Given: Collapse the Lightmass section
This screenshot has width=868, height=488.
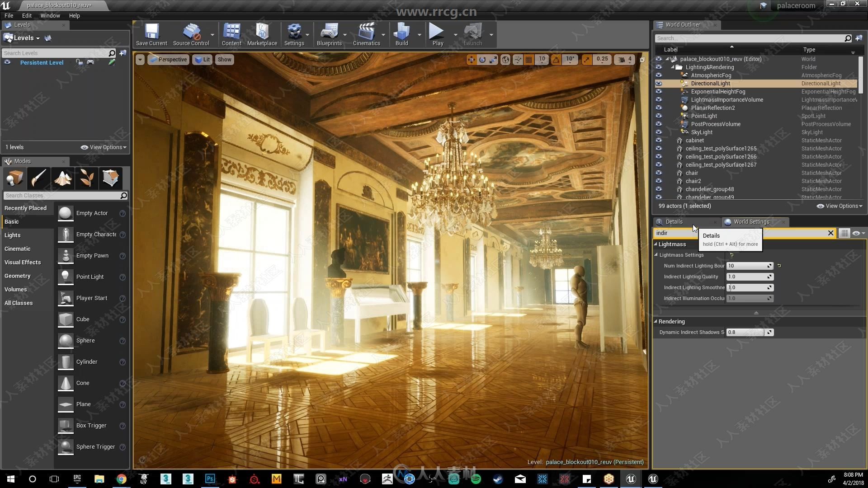Looking at the screenshot, I should pos(656,244).
